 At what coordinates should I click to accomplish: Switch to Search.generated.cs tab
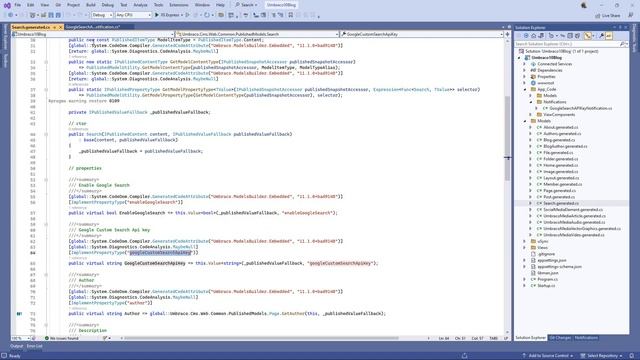31,27
